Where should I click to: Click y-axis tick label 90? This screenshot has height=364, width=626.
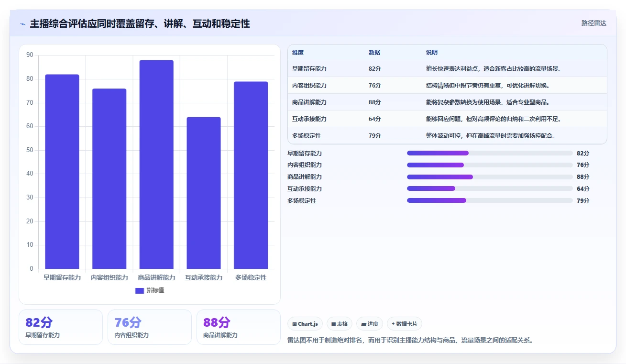pos(30,55)
